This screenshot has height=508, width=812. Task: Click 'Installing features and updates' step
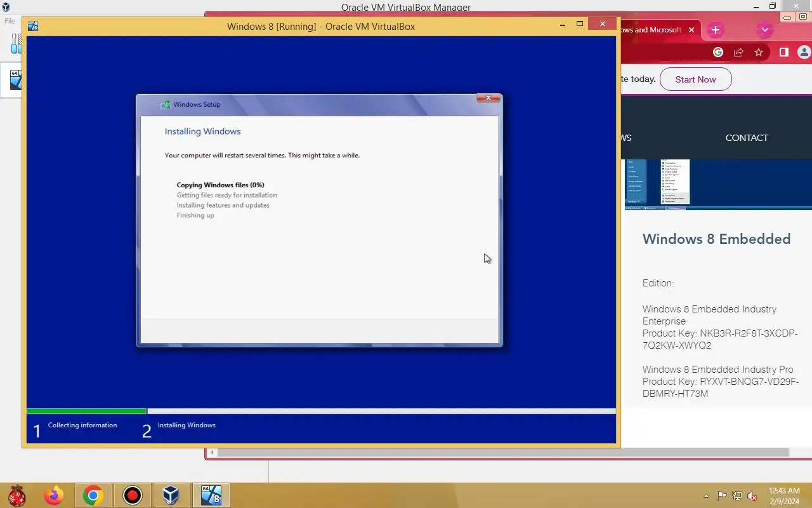(x=223, y=205)
